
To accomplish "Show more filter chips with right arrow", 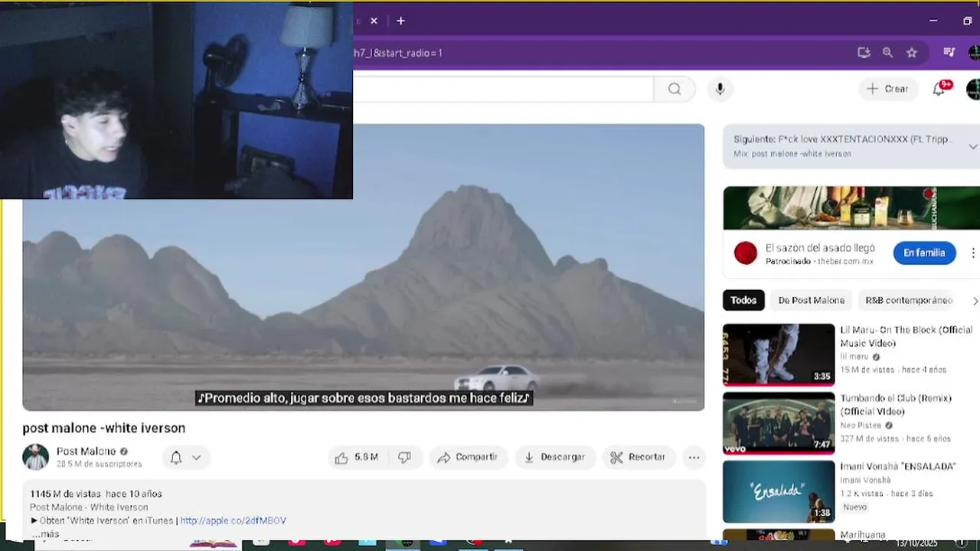I will [x=975, y=301].
